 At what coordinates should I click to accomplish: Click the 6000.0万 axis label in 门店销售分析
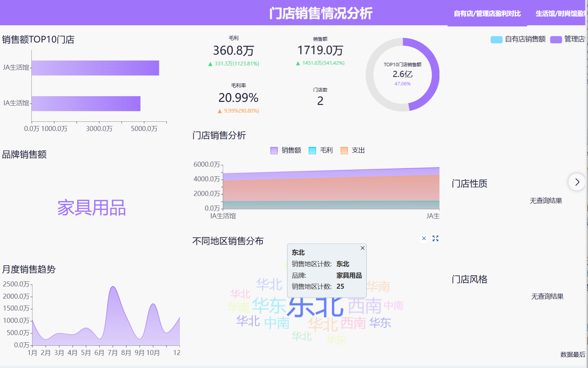click(x=207, y=164)
